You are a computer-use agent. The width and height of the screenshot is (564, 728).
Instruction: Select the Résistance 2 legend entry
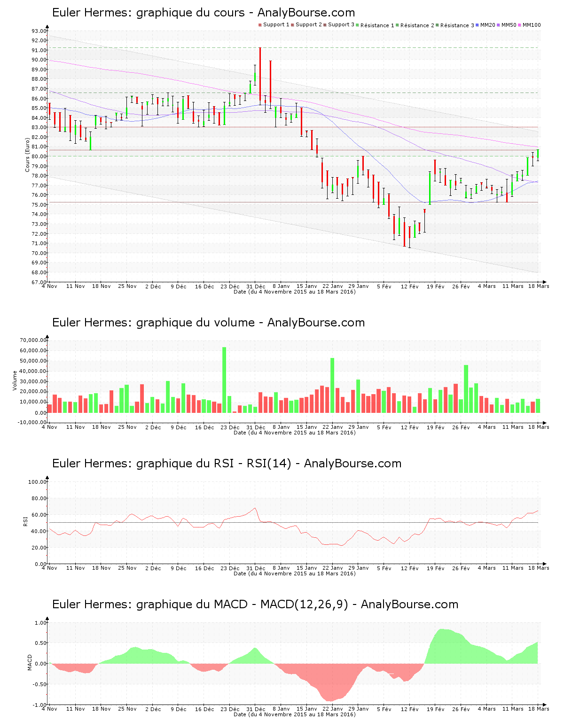(x=415, y=25)
